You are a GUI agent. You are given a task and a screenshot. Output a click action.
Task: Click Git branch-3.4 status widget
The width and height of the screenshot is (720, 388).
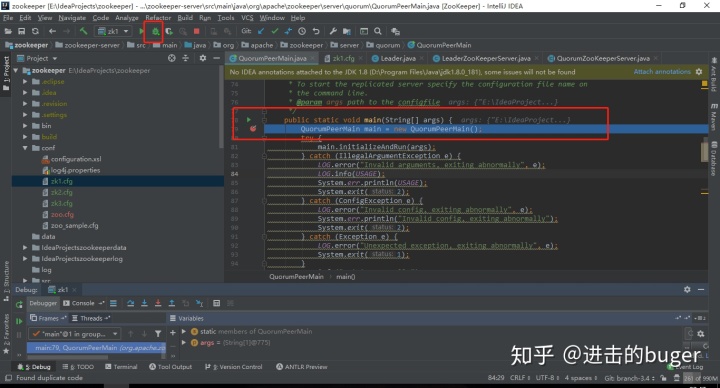click(629, 378)
